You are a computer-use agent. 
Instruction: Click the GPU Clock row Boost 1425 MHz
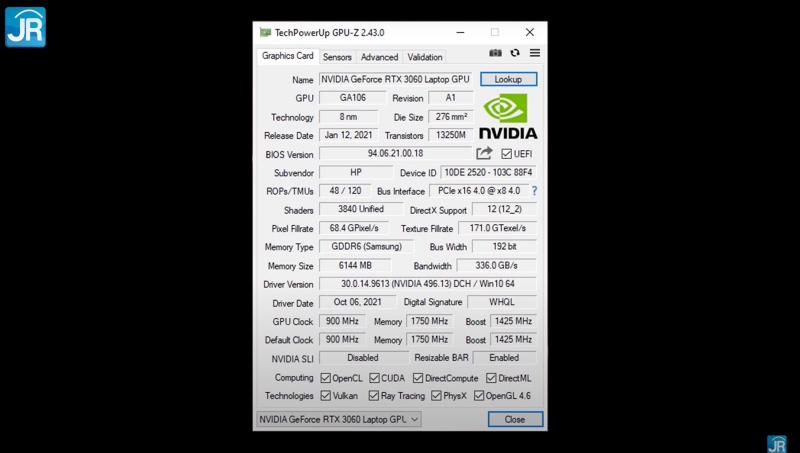tap(513, 321)
